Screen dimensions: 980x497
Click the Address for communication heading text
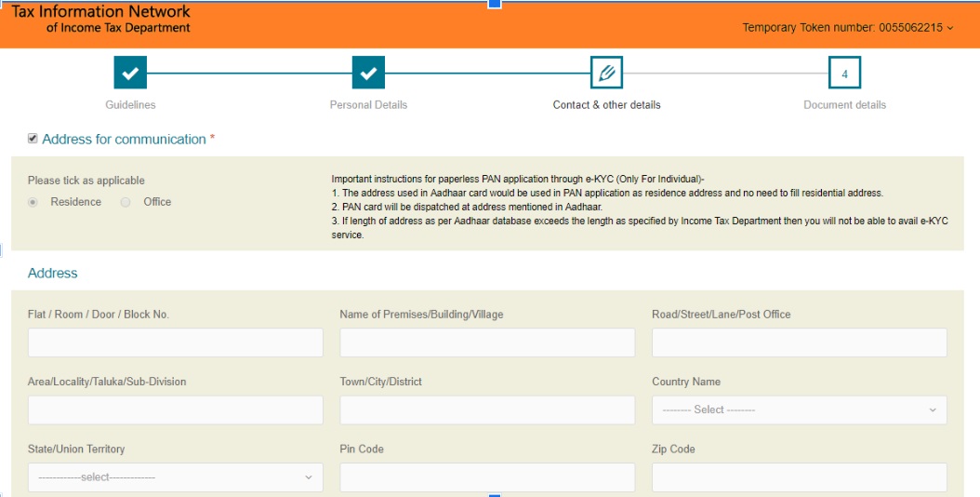tap(124, 140)
